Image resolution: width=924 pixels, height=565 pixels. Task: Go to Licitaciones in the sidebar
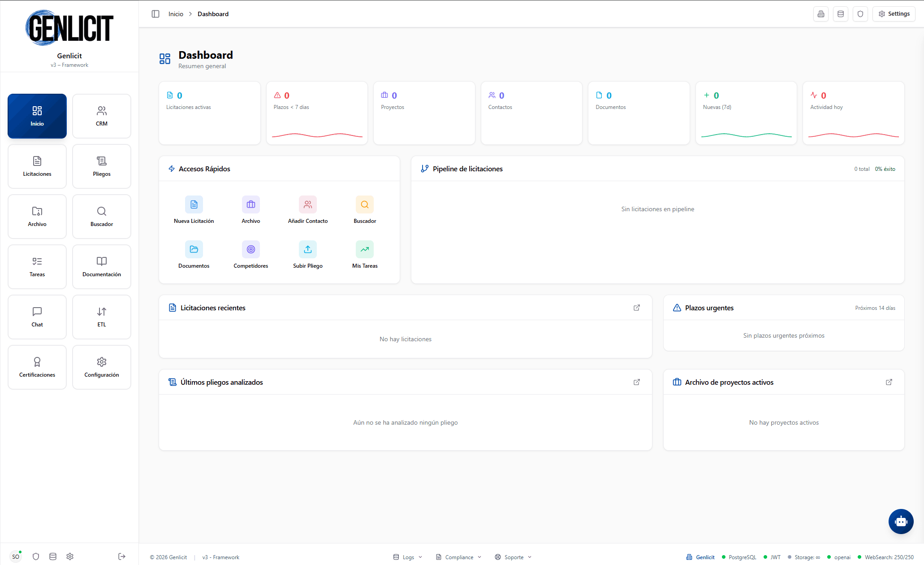[37, 166]
